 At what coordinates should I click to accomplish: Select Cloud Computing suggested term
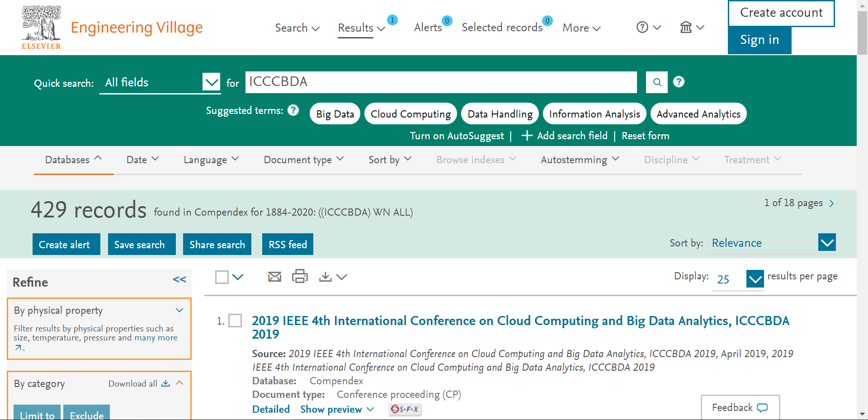(x=410, y=114)
